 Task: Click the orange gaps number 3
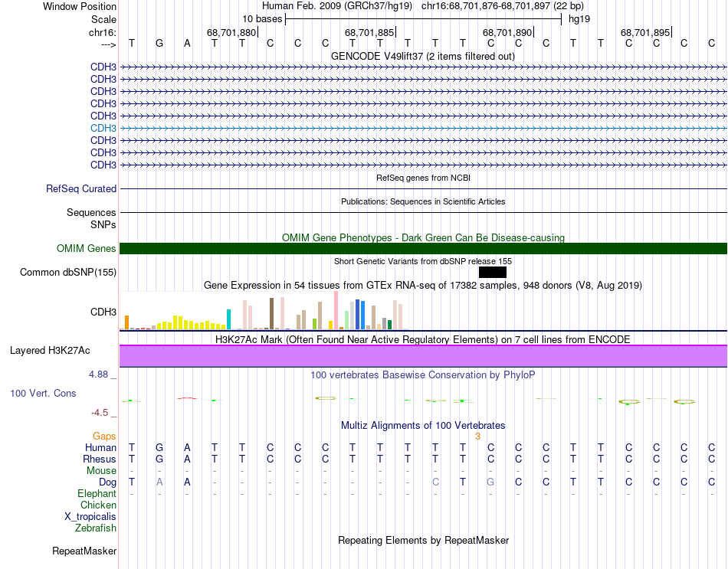(477, 437)
